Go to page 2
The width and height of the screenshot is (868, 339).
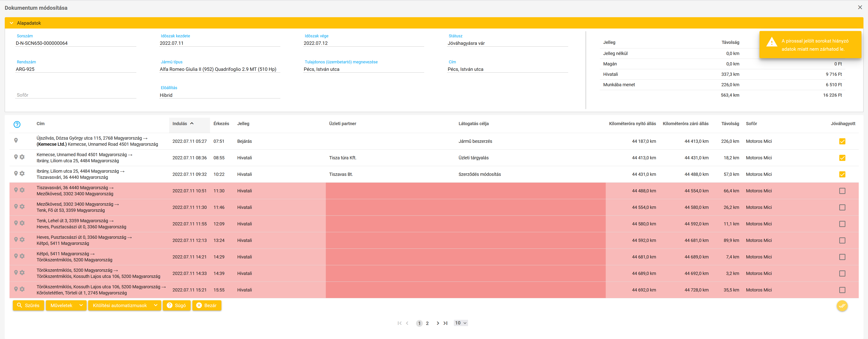(x=427, y=323)
